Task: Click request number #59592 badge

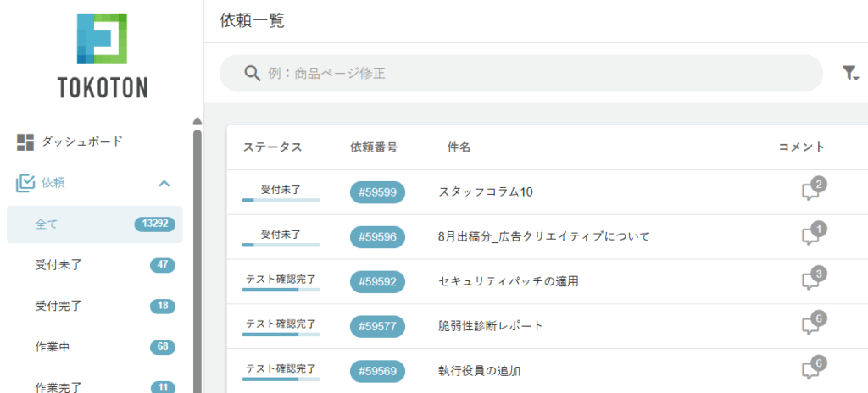Action: [x=377, y=281]
